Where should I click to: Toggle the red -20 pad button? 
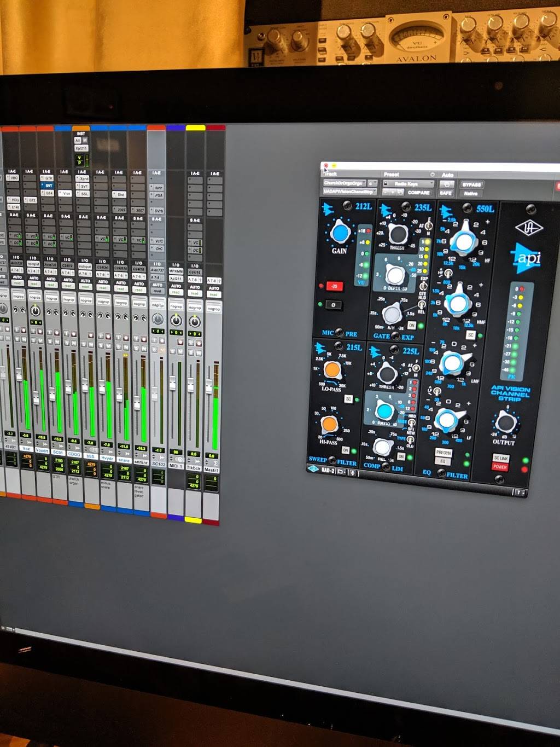click(x=334, y=286)
